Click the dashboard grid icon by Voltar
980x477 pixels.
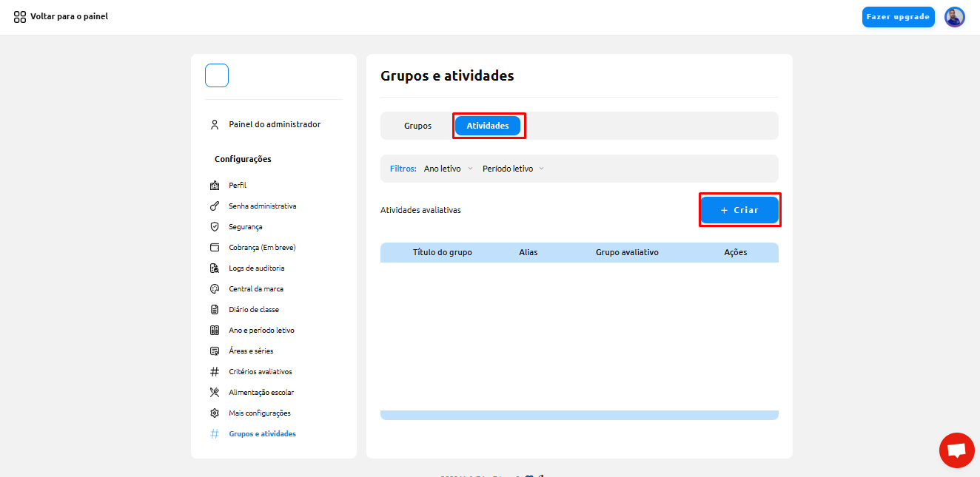[20, 16]
